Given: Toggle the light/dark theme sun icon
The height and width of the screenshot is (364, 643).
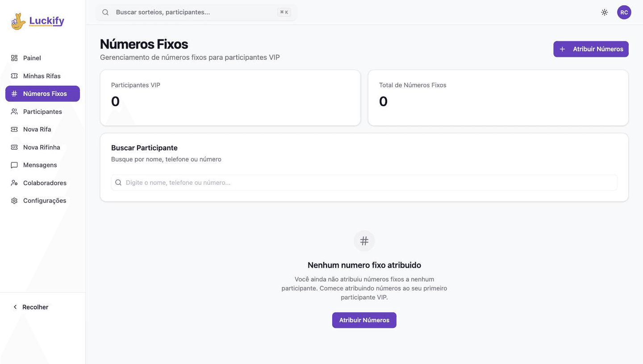Looking at the screenshot, I should (x=605, y=12).
